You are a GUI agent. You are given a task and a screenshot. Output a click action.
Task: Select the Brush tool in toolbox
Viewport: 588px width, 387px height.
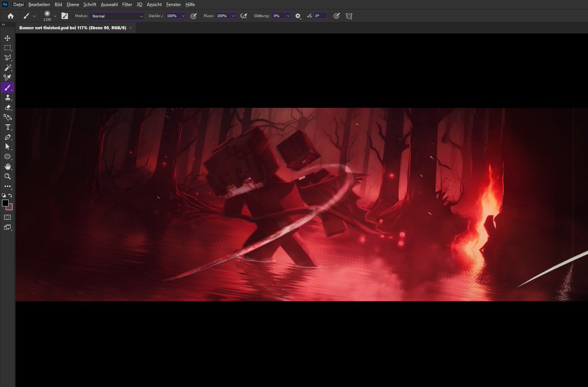7,88
